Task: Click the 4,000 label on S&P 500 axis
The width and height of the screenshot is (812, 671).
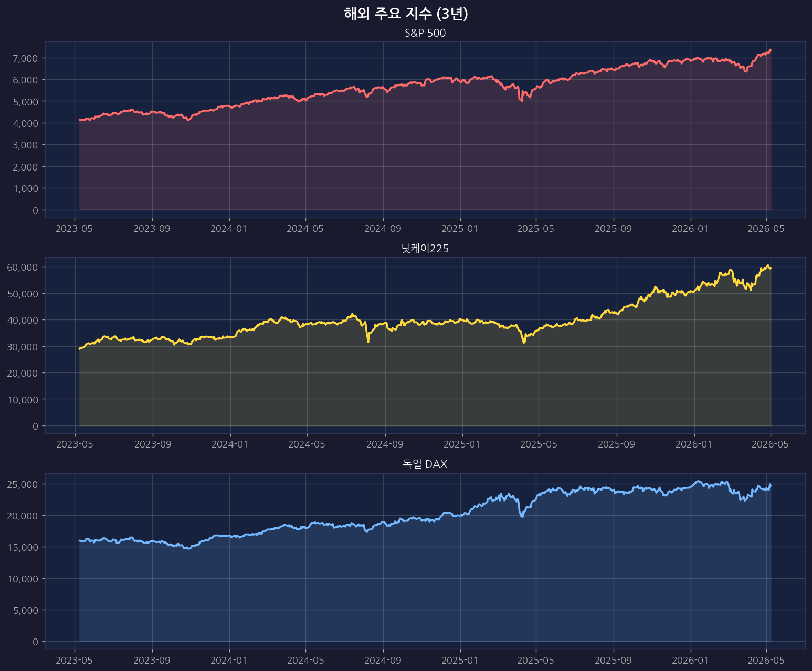Action: pos(25,123)
